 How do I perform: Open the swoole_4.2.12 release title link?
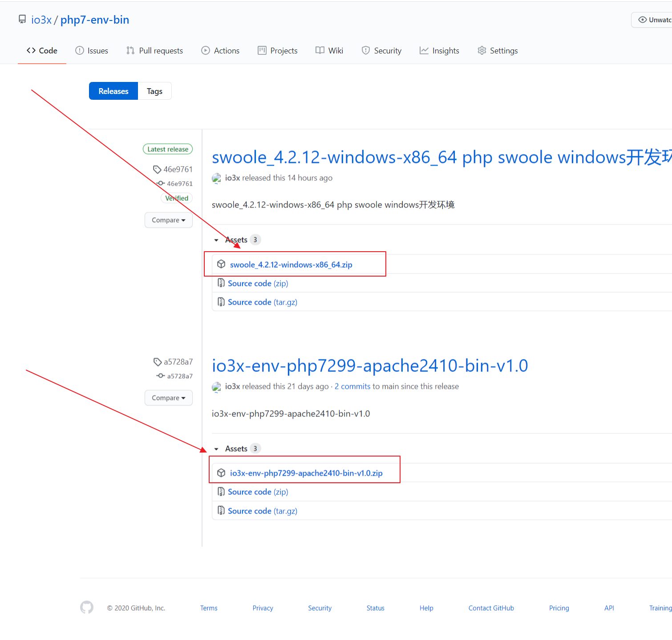point(441,157)
